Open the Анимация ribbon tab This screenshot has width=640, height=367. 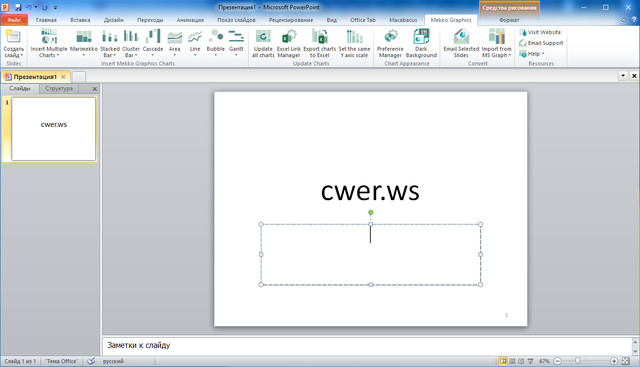190,20
